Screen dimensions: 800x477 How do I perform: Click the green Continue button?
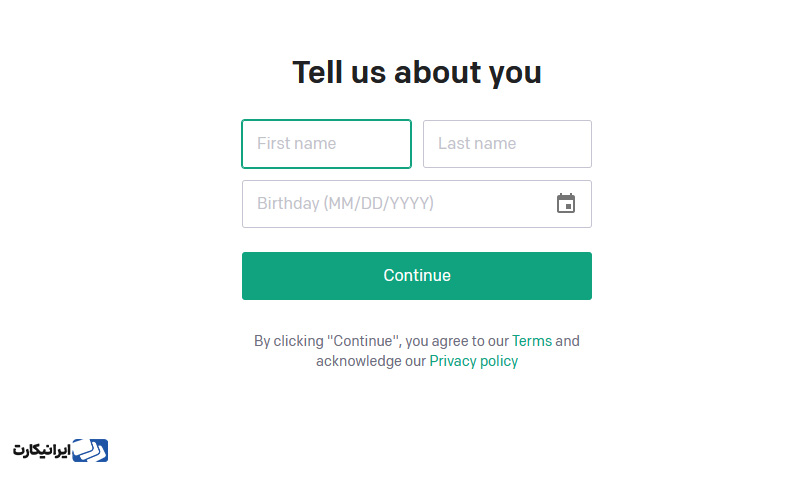tap(417, 275)
